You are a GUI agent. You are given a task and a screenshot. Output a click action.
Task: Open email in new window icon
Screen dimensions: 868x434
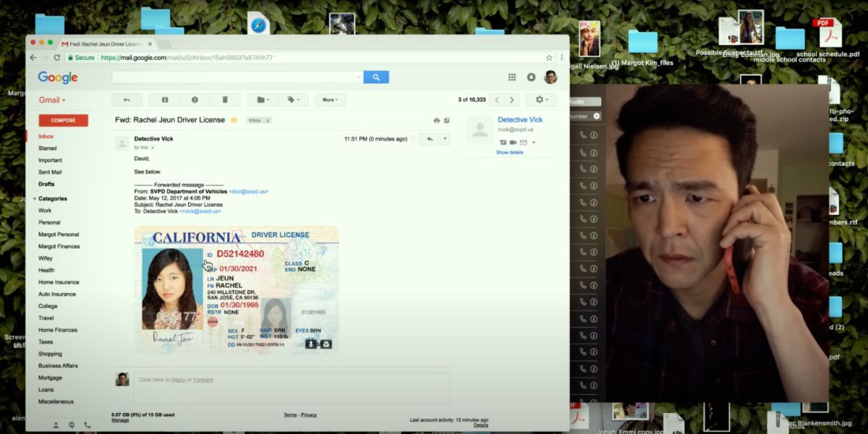[x=446, y=120]
